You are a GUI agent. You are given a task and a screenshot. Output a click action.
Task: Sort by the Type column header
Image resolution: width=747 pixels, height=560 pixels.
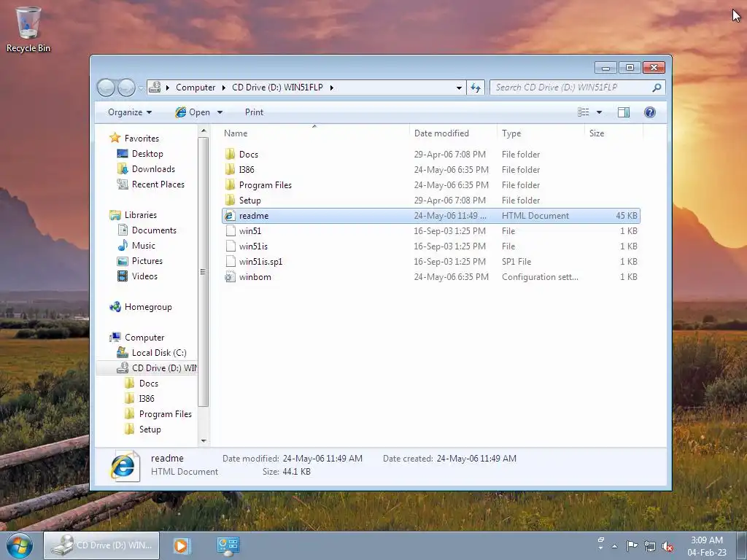tap(541, 133)
